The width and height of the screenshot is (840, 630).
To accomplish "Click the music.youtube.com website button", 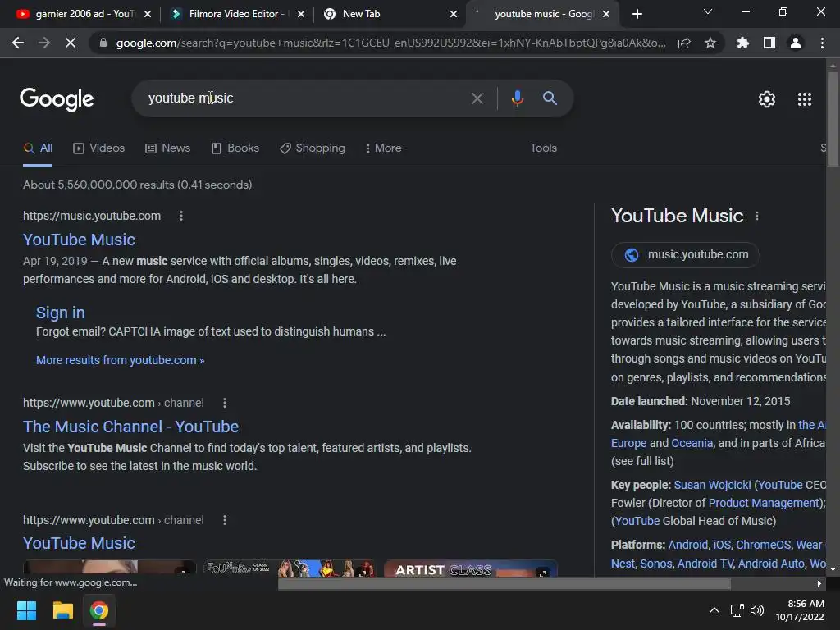I will 685,254.
